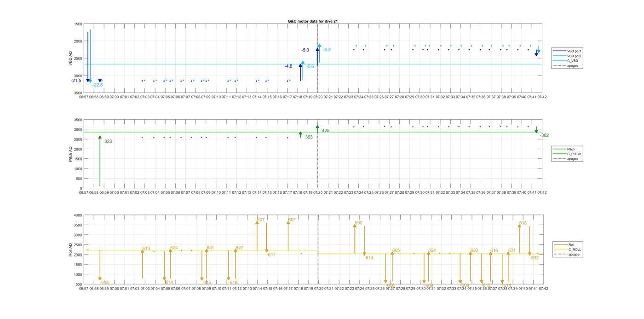Viewport: 644px width, 319px height.
Task: Click the '393' pitch data label
Action: click(309, 137)
